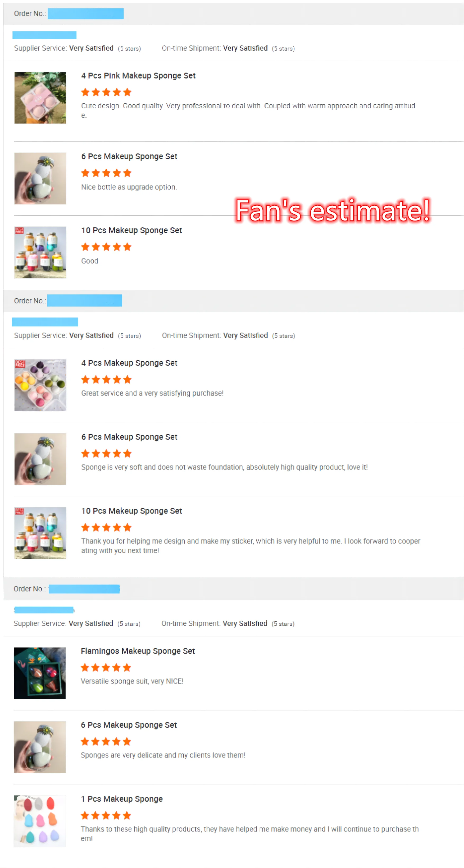The height and width of the screenshot is (868, 464).
Task: Click the 4 Pcs Makeup Sponge Set title
Action: point(129,363)
